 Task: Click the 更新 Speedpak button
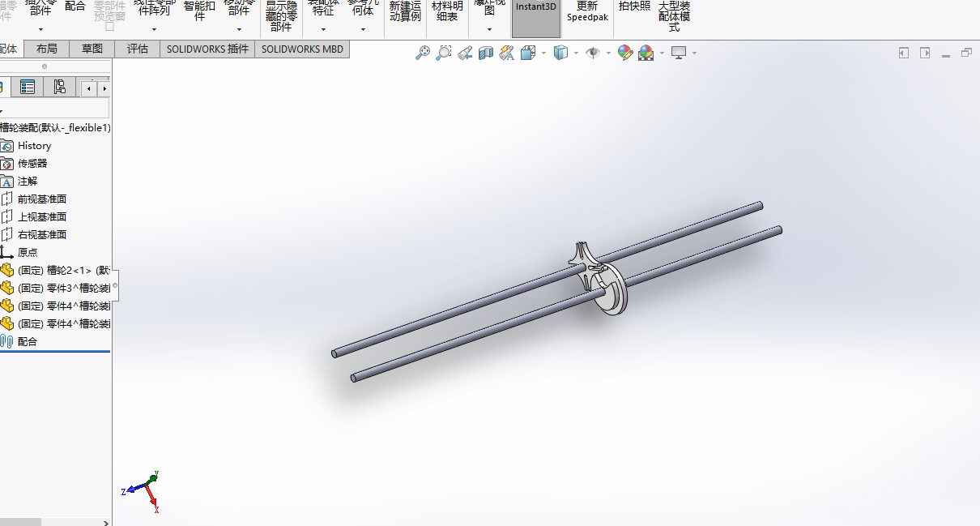[x=587, y=11]
